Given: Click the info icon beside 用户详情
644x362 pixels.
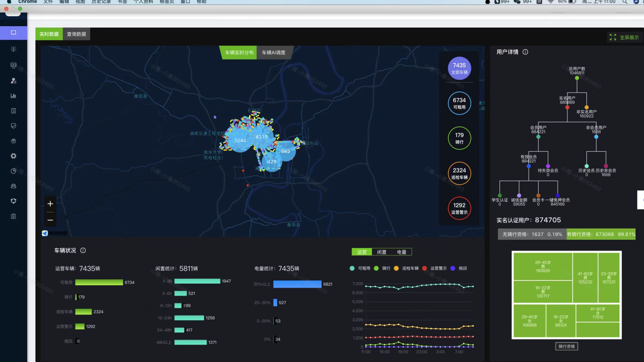Looking at the screenshot, I should pos(525,52).
